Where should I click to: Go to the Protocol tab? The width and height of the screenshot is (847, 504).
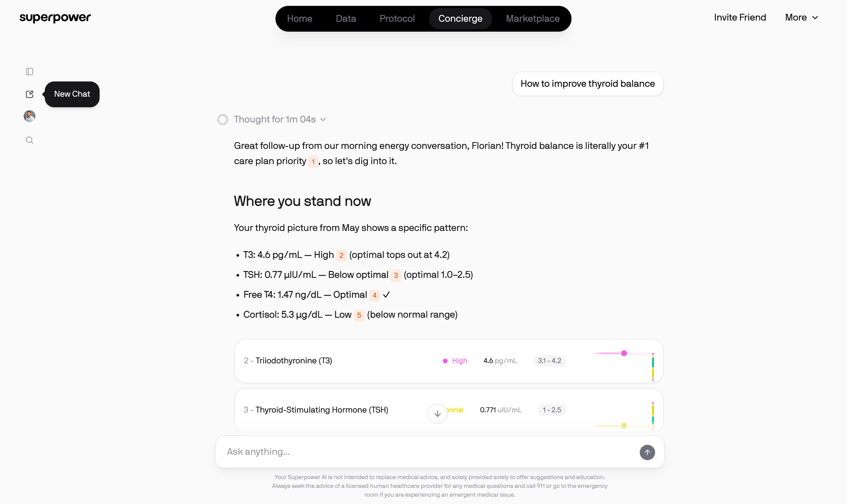click(x=397, y=19)
